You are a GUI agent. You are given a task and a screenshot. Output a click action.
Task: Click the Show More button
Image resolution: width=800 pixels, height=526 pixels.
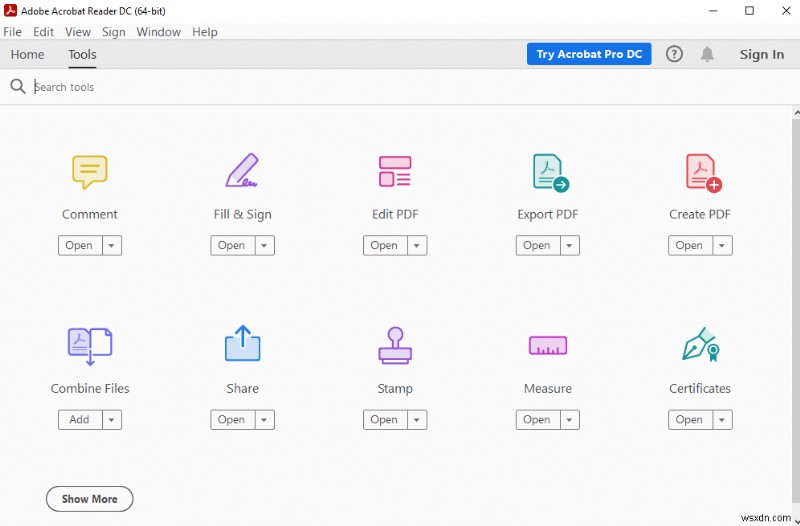point(89,499)
